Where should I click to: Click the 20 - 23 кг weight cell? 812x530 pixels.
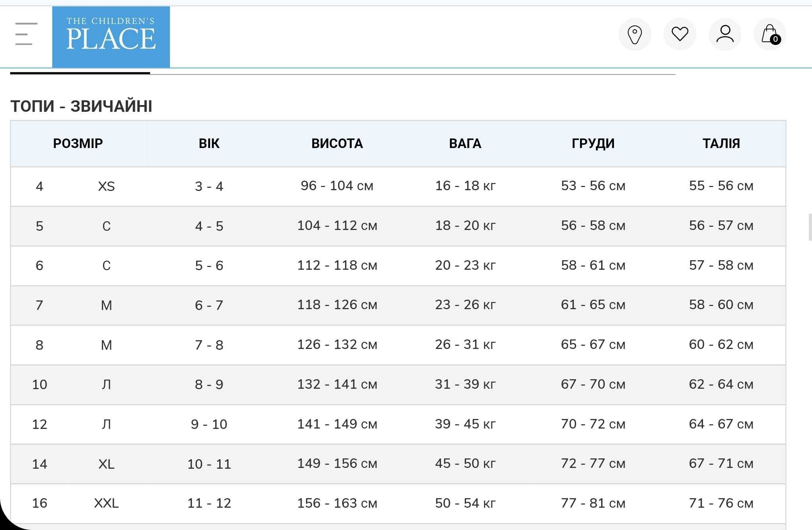tap(465, 265)
